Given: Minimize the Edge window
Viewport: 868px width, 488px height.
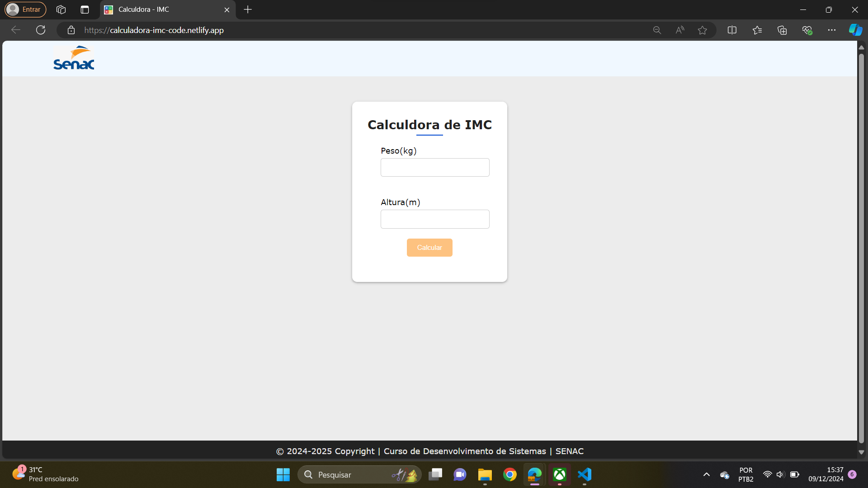Looking at the screenshot, I should click(x=803, y=9).
